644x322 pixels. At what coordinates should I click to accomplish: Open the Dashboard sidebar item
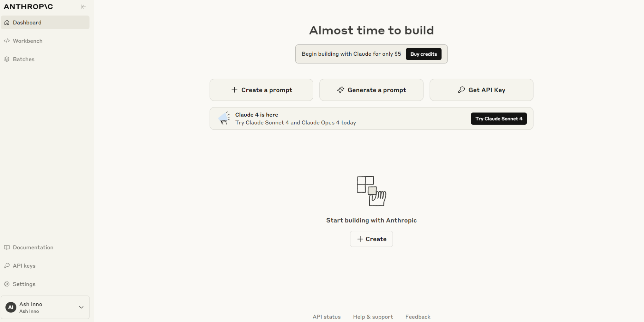pyautogui.click(x=45, y=23)
